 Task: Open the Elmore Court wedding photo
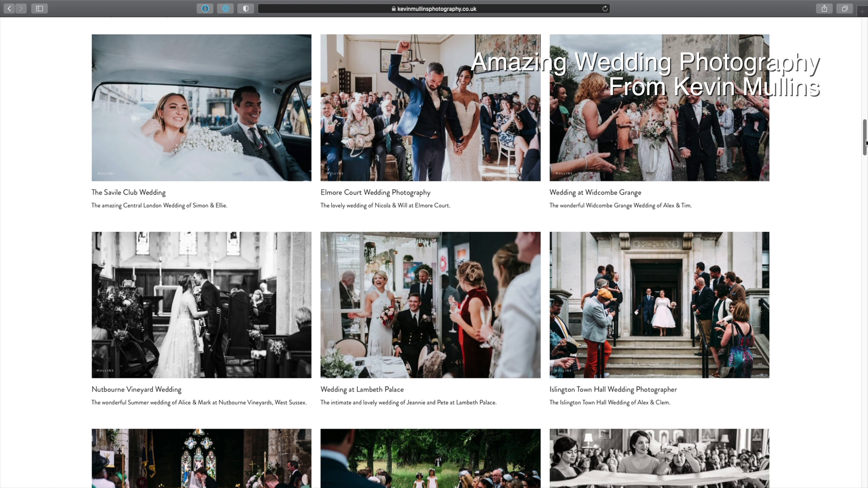tap(431, 108)
